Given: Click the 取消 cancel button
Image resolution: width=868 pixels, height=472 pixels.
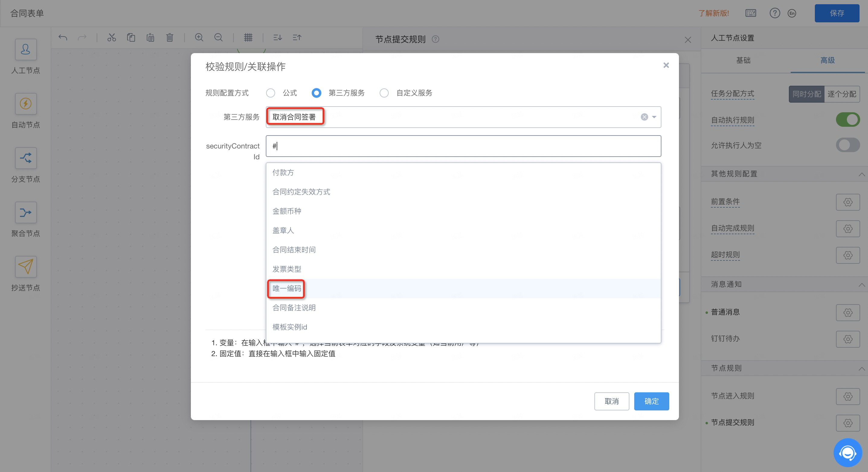Looking at the screenshot, I should tap(611, 401).
